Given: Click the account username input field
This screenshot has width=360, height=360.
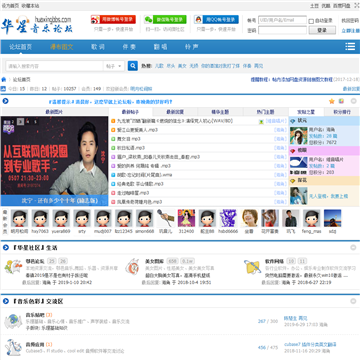Looking at the screenshot, I should click(x=282, y=20).
